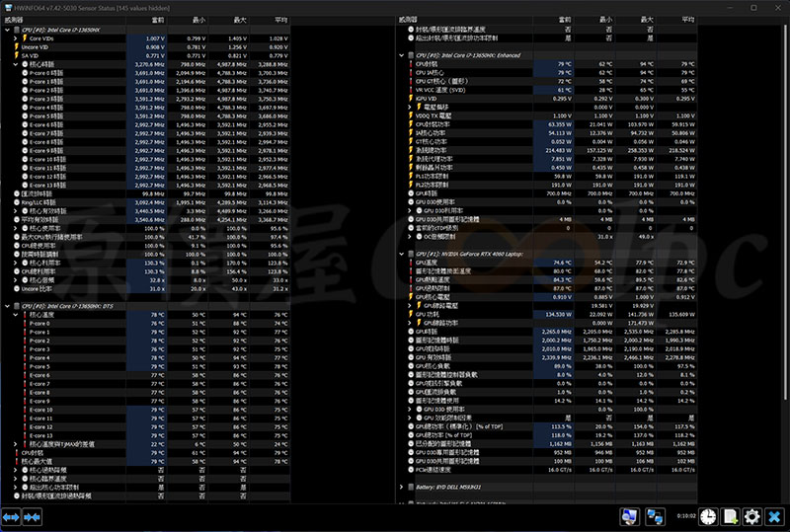Click the 1.007 V Core VIDs value
The height and width of the screenshot is (532, 790).
pyautogui.click(x=155, y=38)
